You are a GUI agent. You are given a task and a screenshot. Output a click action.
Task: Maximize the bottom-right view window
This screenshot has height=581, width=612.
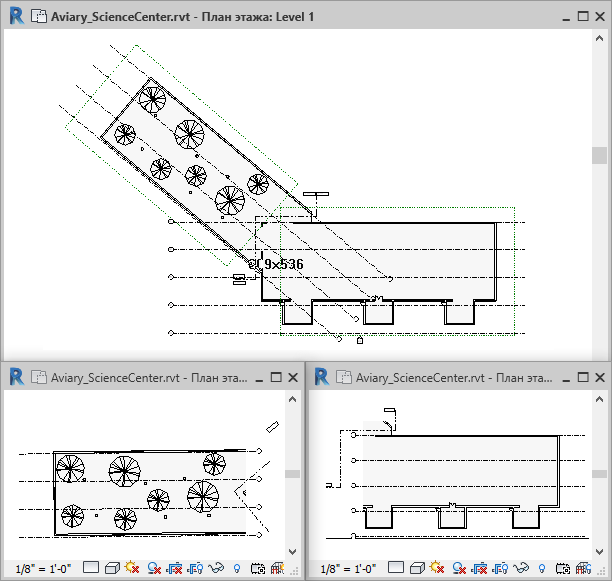tap(583, 377)
